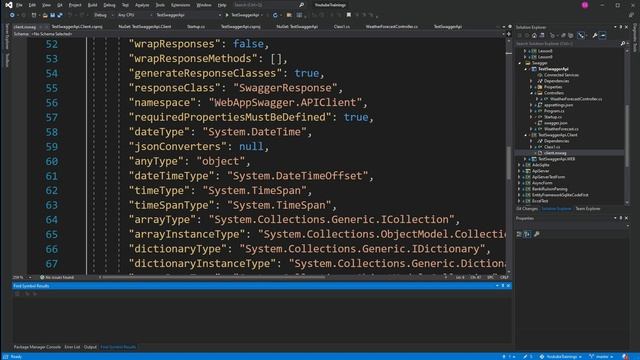Viewport: 640px width, 360px height.
Task: Expand the Dependencies node under TestSwaggerApi
Action: (x=531, y=81)
